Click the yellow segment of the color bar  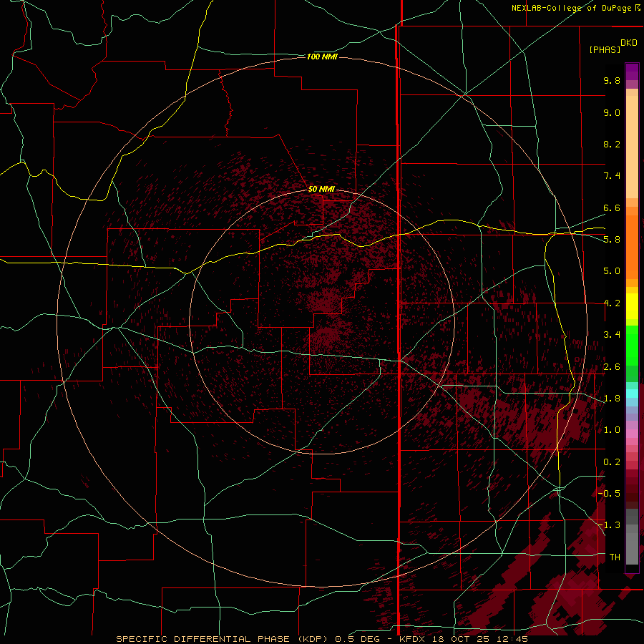[x=632, y=306]
